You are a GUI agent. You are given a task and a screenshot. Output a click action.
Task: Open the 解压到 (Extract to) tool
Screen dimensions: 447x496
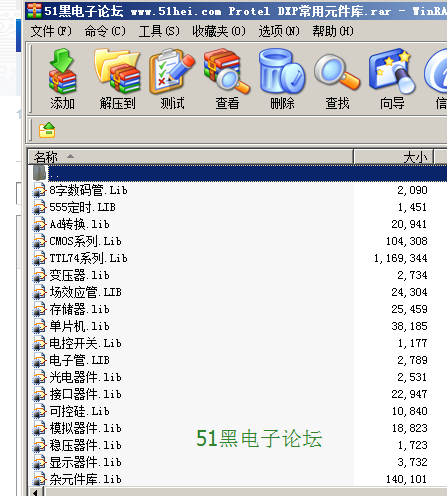(117, 79)
